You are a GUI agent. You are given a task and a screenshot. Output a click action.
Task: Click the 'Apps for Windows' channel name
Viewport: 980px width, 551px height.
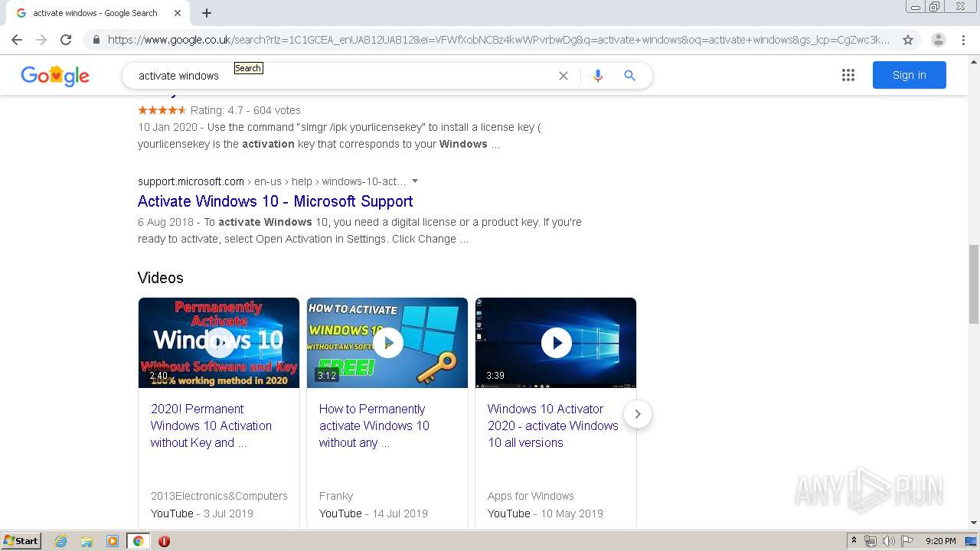[x=531, y=496]
